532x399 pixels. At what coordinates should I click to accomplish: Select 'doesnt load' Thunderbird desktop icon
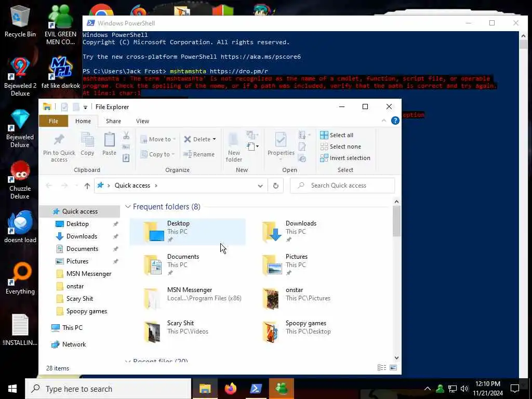(x=20, y=227)
